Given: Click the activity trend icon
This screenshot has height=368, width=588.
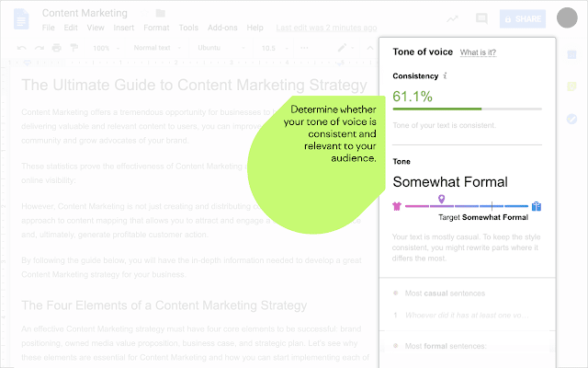Looking at the screenshot, I should [452, 18].
